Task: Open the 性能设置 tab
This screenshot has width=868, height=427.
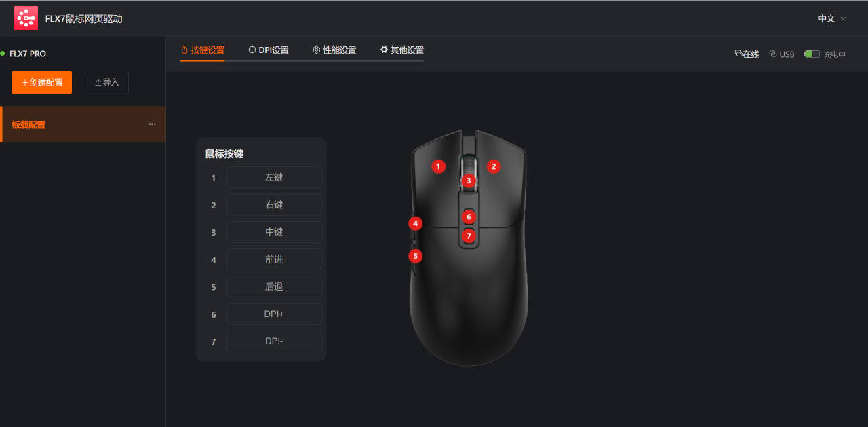Action: click(334, 50)
